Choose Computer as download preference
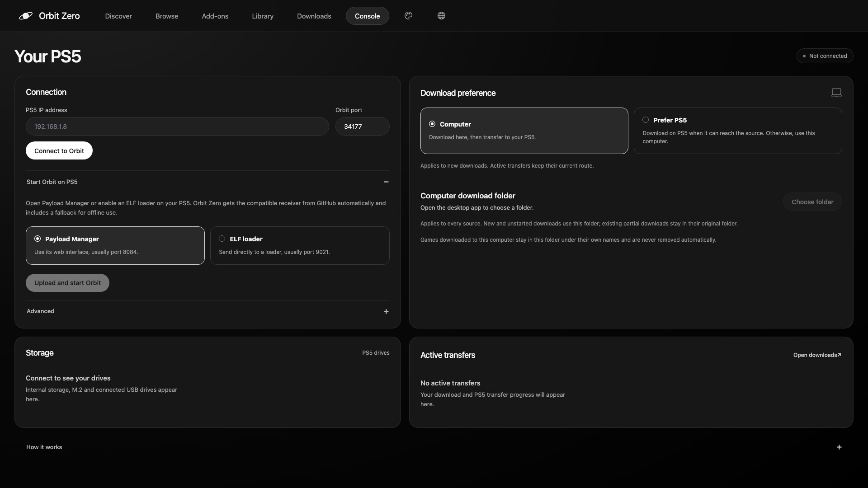The width and height of the screenshot is (868, 488). [524, 131]
